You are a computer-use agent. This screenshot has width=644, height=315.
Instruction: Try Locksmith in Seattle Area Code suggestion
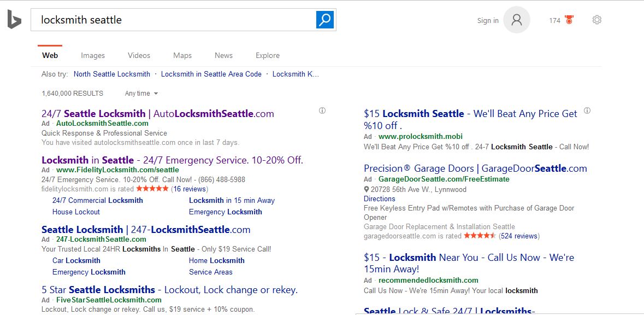(211, 74)
